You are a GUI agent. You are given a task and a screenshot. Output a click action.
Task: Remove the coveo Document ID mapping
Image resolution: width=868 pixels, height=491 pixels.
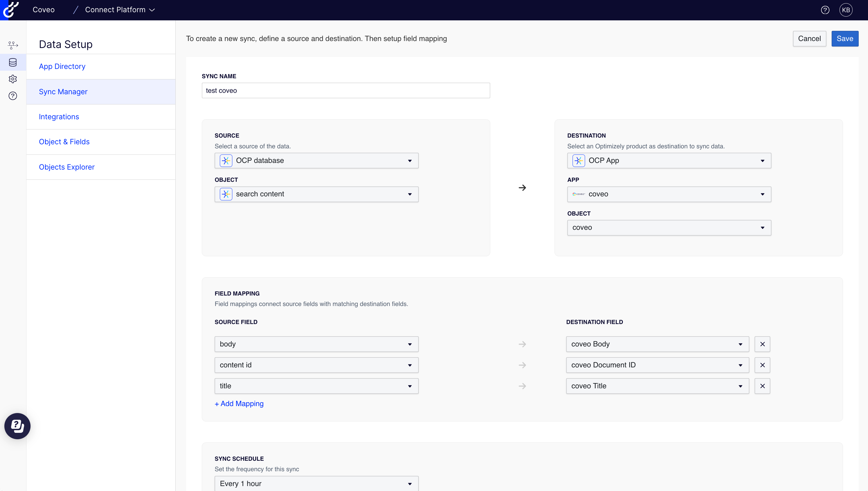[x=762, y=365]
